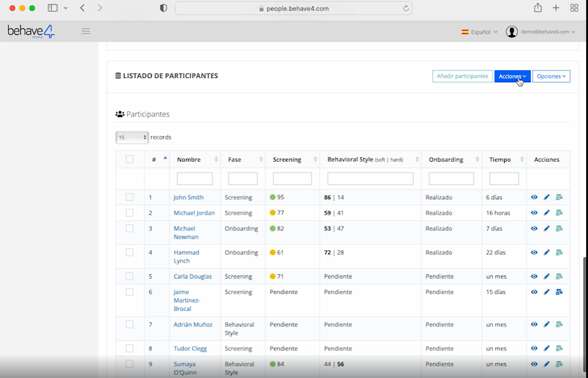Go back in Safari history
The width and height of the screenshot is (588, 378).
(x=82, y=8)
